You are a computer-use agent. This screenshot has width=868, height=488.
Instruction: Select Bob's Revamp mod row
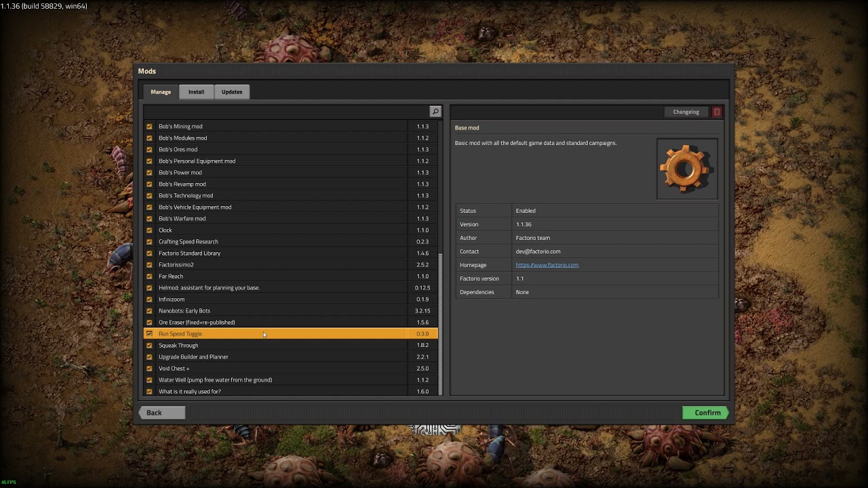tap(291, 184)
